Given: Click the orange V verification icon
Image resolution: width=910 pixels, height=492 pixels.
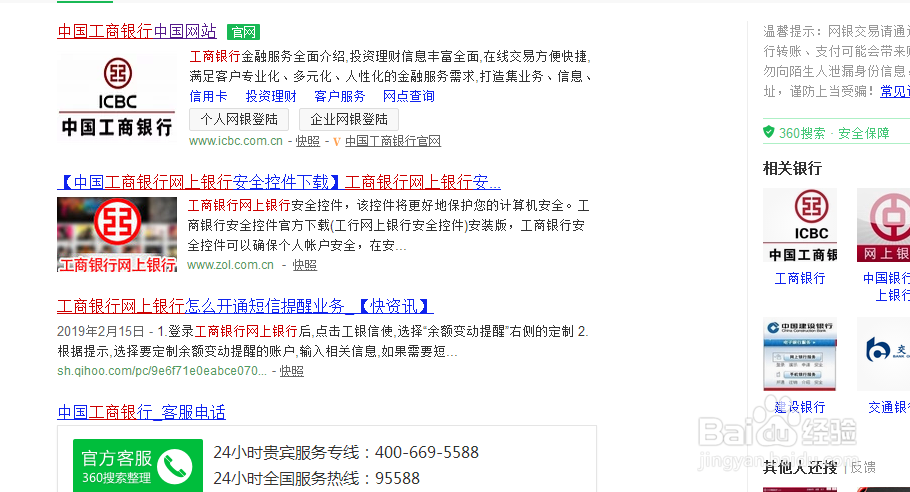Looking at the screenshot, I should [337, 142].
